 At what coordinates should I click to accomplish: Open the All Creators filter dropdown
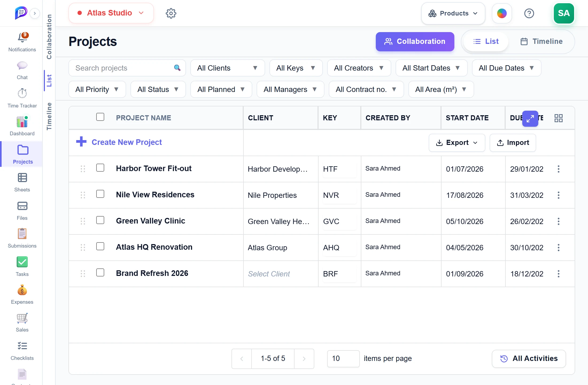(x=359, y=68)
